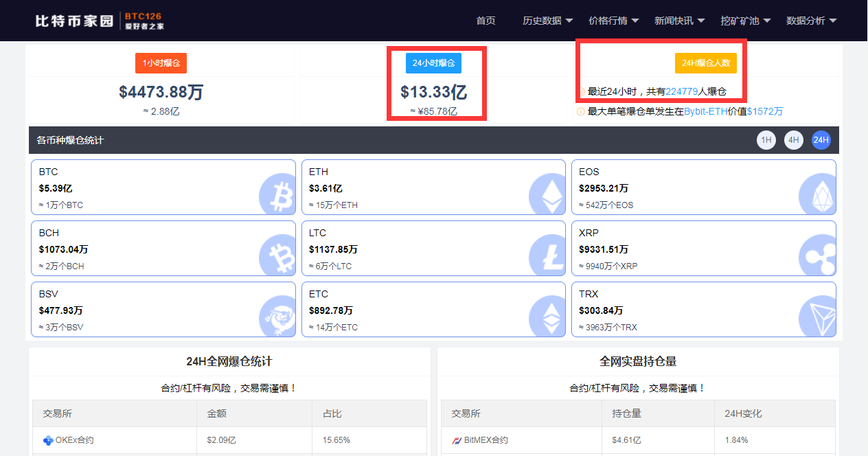Select the 4H time range toggle

pos(794,140)
